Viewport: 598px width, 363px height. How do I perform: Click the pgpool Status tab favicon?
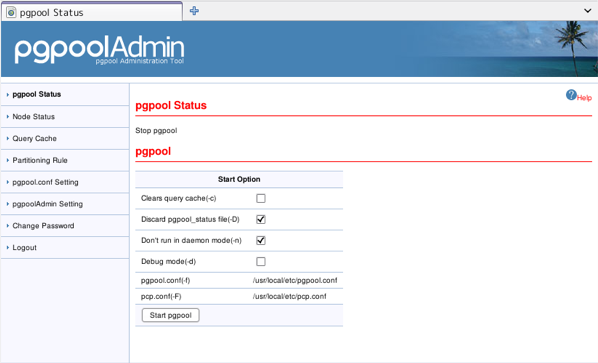click(11, 13)
